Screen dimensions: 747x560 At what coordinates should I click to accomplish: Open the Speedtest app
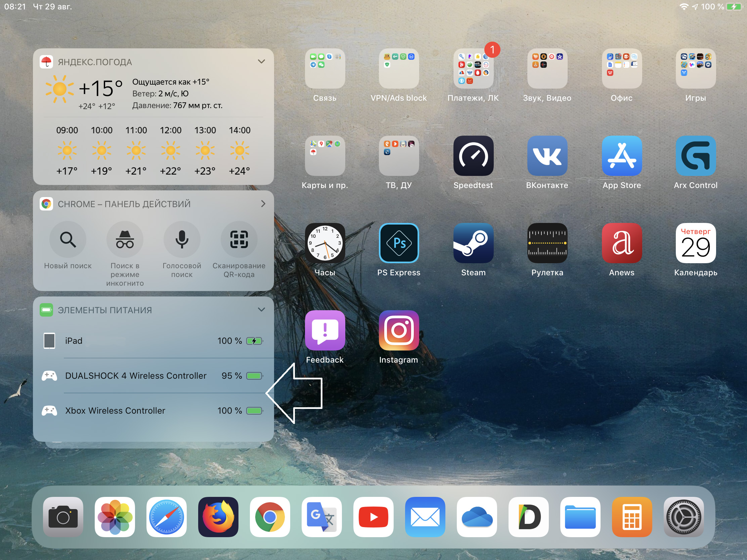tap(473, 156)
